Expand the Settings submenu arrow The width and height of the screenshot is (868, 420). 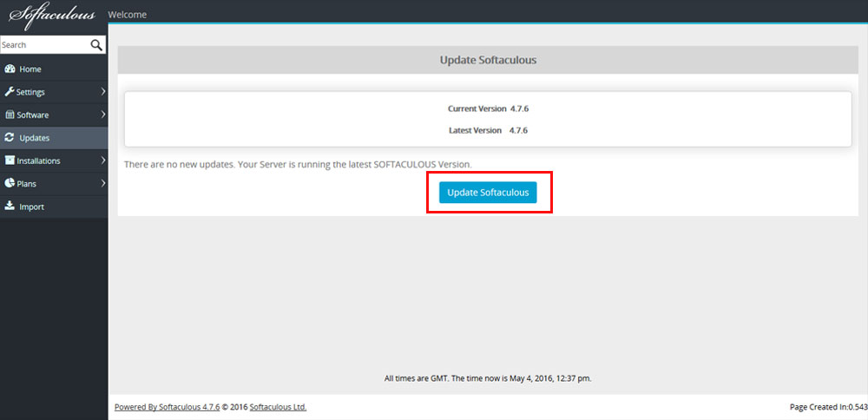[103, 92]
